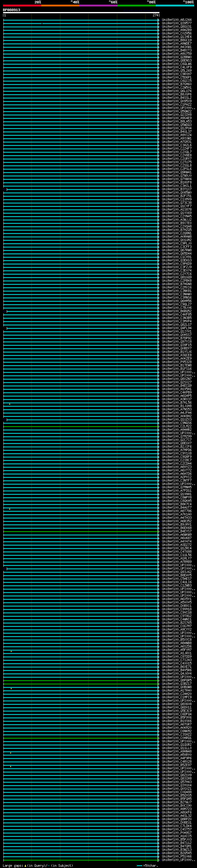Select the red ~20% identity color band
Viewport: 197px width, 868px height.
click(22, 6)
